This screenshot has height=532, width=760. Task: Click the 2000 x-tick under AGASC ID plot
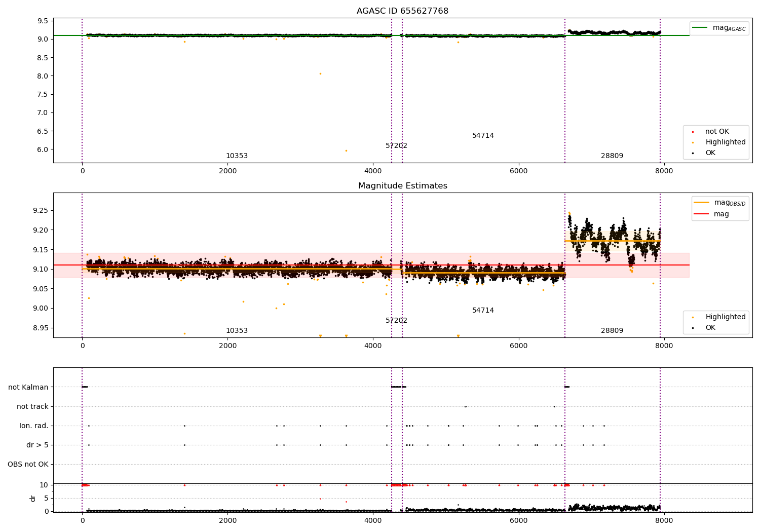pyautogui.click(x=227, y=171)
